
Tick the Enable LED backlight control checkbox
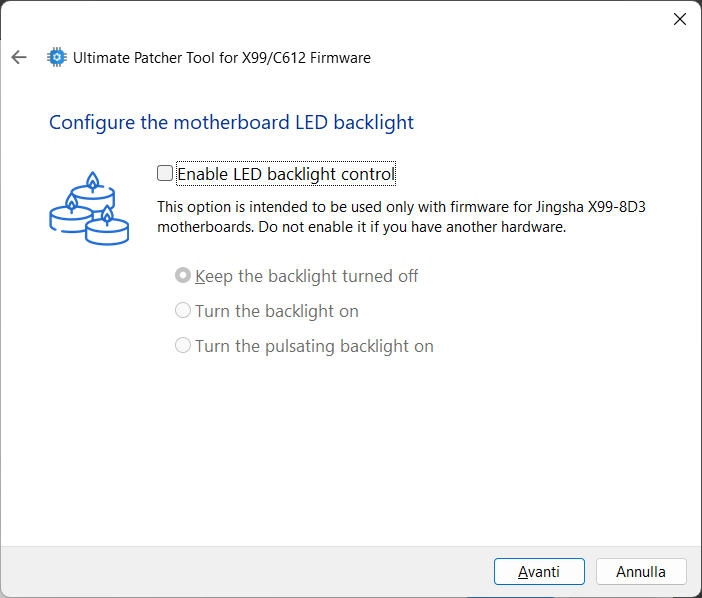coord(165,174)
